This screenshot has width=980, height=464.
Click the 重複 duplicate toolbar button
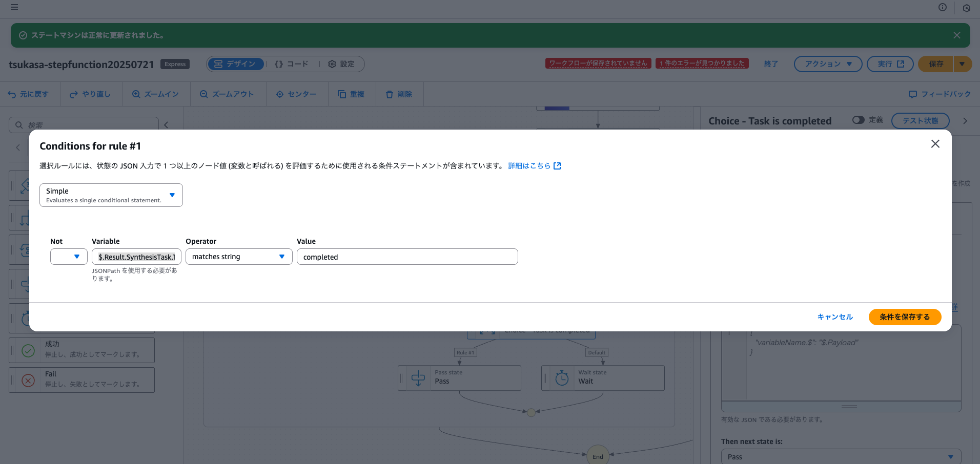coord(351,94)
